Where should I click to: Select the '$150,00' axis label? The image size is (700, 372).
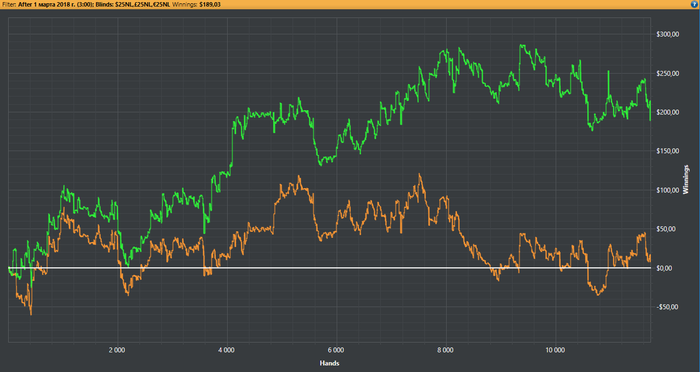(x=667, y=151)
